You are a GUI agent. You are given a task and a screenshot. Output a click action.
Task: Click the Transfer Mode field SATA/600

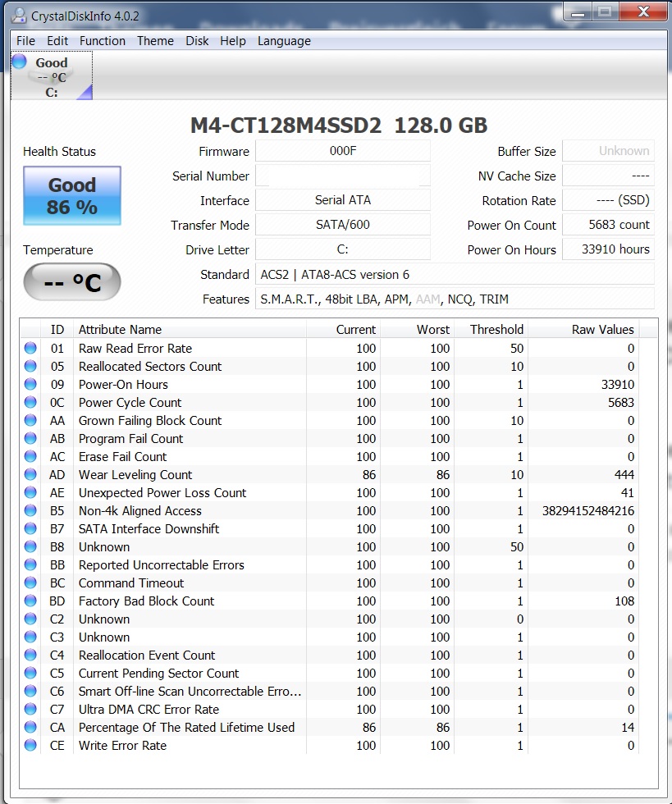pos(343,225)
